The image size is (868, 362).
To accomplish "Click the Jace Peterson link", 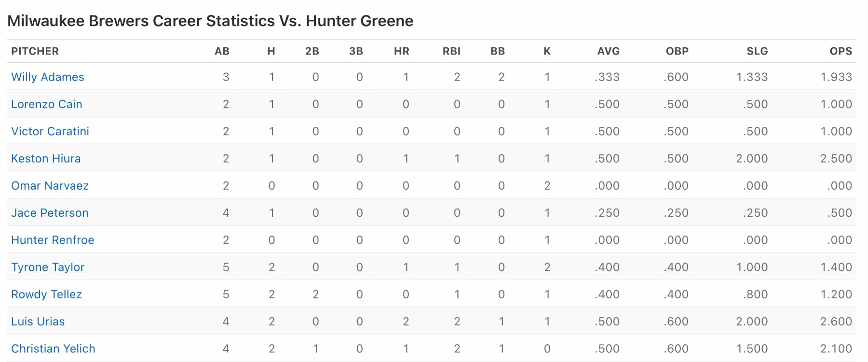I will (50, 213).
